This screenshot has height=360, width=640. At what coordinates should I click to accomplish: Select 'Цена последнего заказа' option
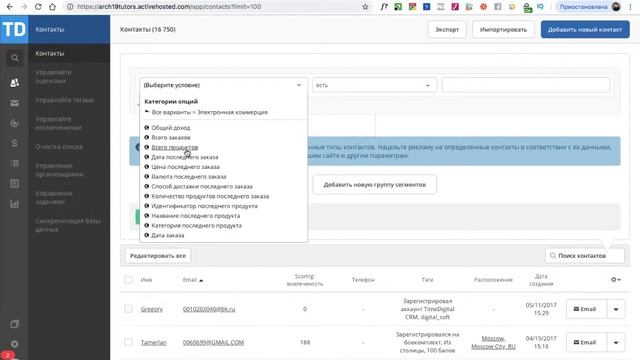[x=185, y=167]
